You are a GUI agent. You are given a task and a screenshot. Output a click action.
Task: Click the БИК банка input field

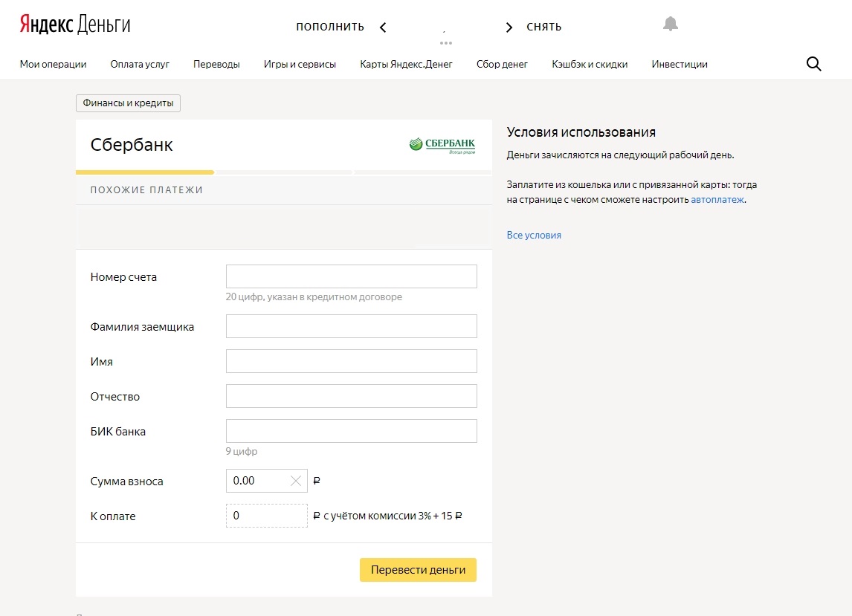pyautogui.click(x=351, y=431)
